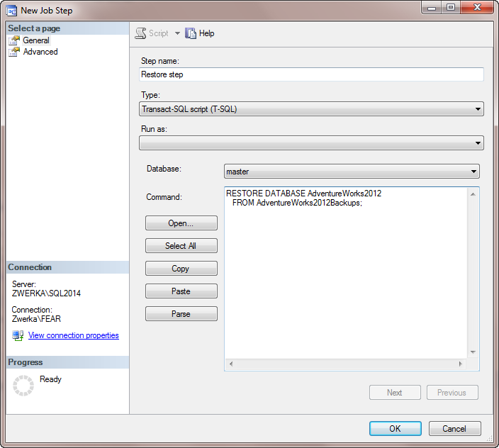
Task: Select the Advanced page icon
Action: pyautogui.click(x=14, y=52)
